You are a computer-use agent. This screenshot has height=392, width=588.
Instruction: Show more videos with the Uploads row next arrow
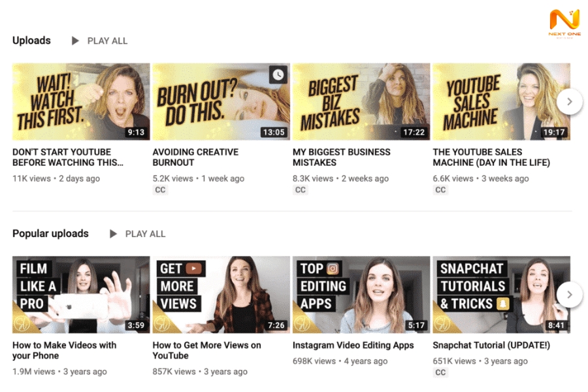(x=570, y=101)
